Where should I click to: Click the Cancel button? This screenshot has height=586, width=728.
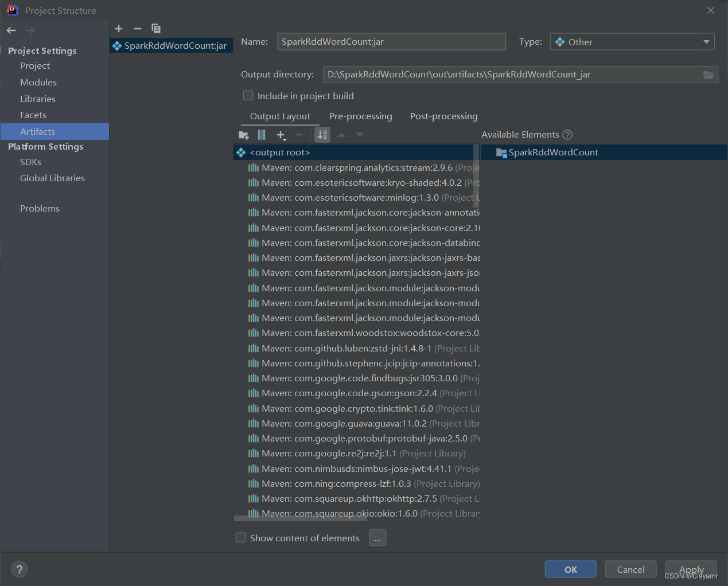pos(631,569)
